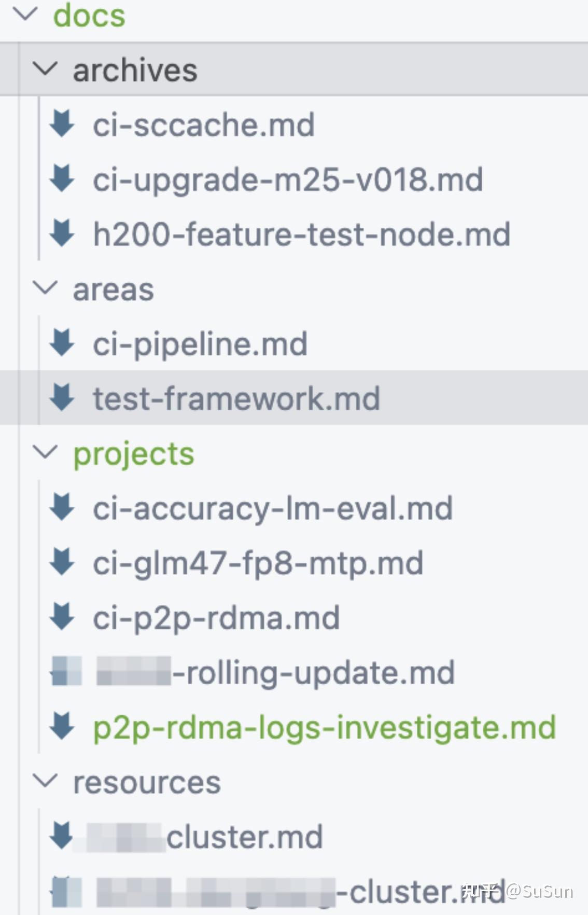Open ci-glm47-fp8-mtp.md file
Viewport: 588px width, 915px height.
[258, 563]
